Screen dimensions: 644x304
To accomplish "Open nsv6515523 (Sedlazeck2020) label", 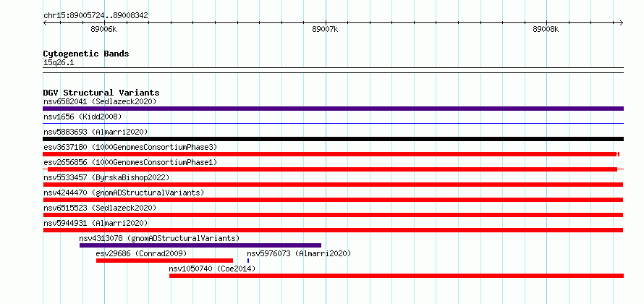I will 100,208.
